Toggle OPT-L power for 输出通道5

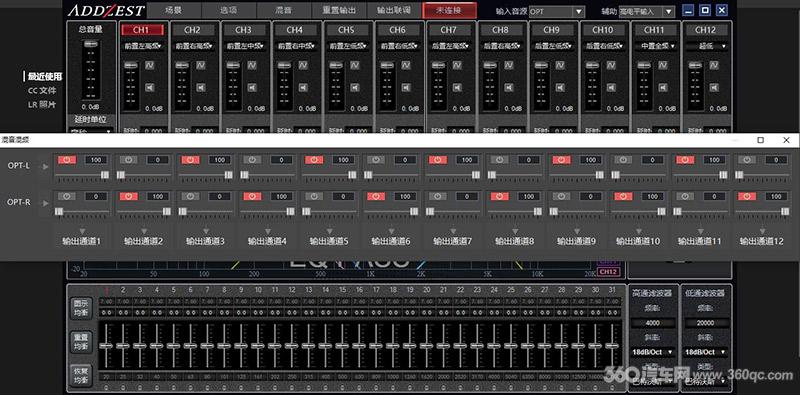click(314, 160)
